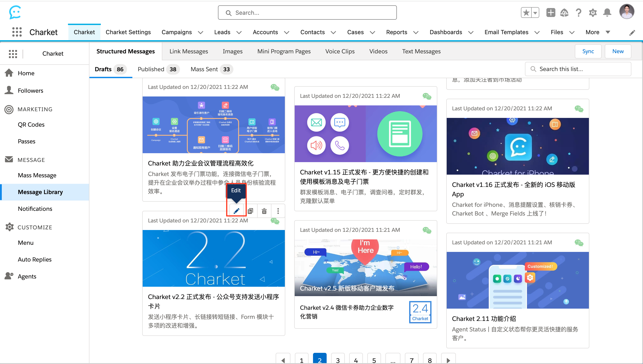
Task: Switch to the Text Messages tab
Action: click(x=421, y=51)
